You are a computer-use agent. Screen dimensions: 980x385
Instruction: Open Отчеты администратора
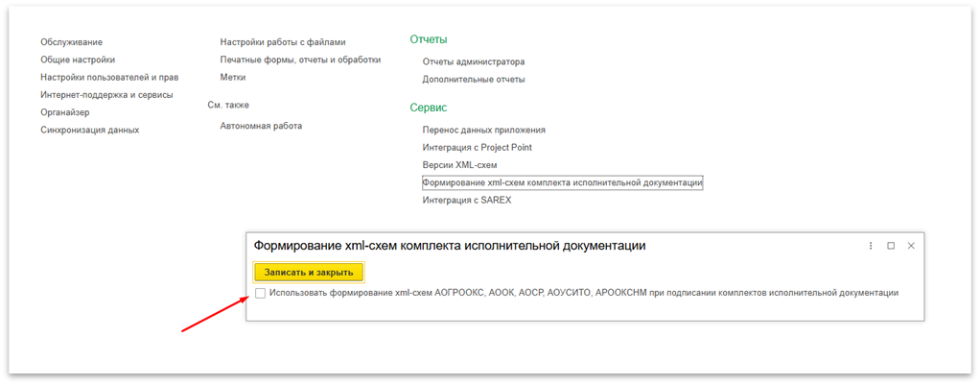pyautogui.click(x=474, y=61)
